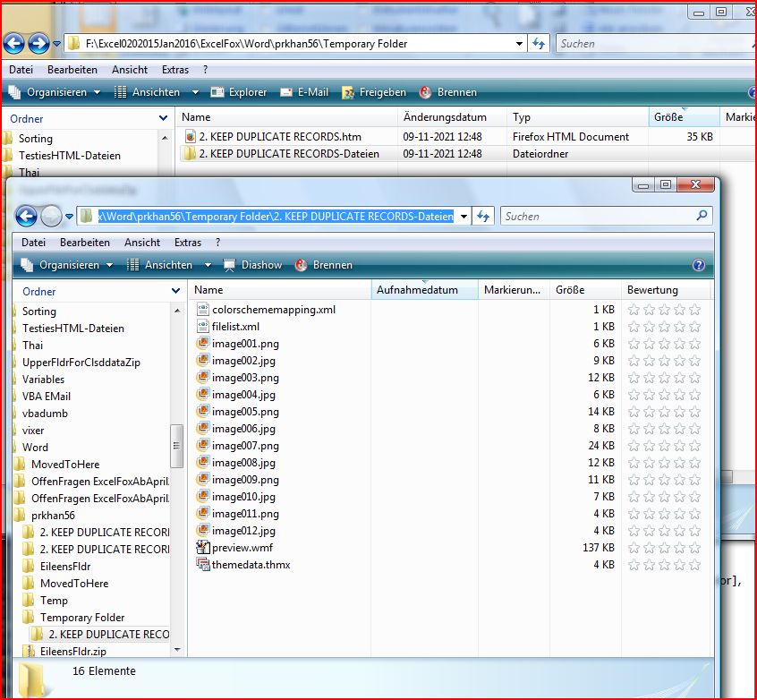Open the Extras menu in the front window
Image resolution: width=757 pixels, height=700 pixels.
(188, 243)
